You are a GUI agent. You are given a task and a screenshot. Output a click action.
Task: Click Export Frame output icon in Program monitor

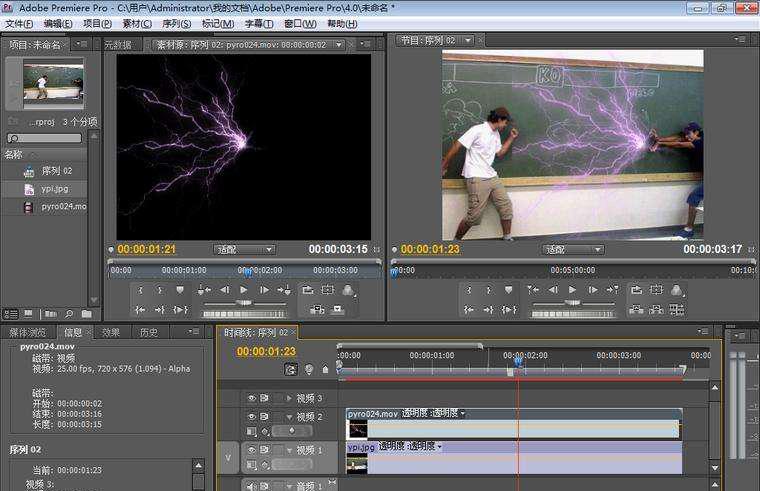pyautogui.click(x=677, y=290)
